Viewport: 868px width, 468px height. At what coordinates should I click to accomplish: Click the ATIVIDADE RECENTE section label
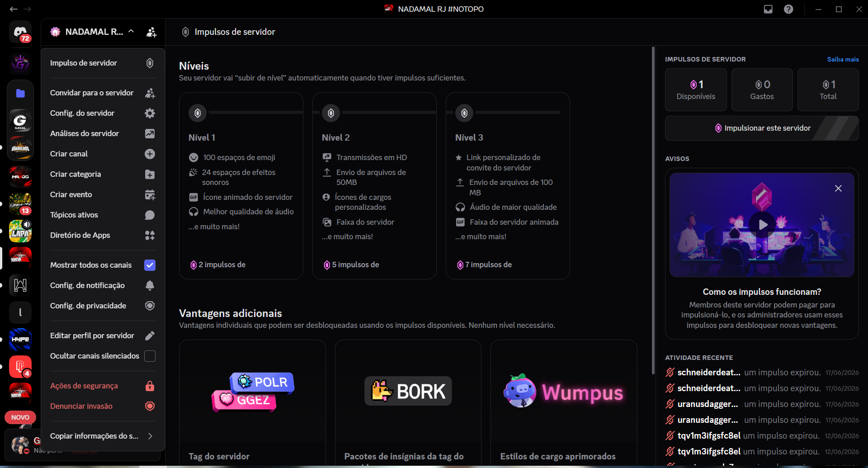699,358
